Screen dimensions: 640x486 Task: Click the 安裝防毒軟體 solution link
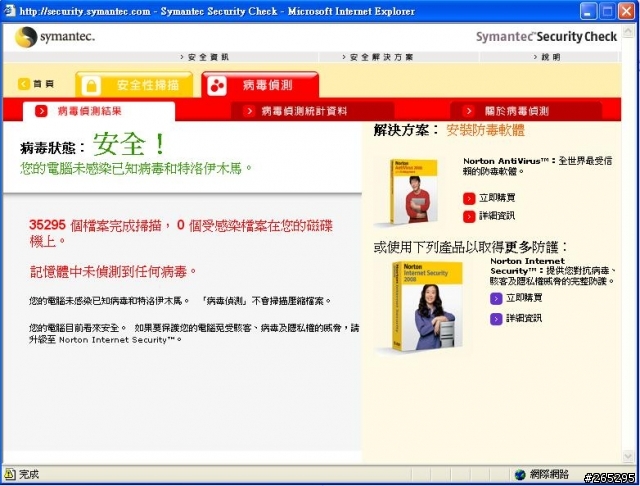tap(486, 130)
